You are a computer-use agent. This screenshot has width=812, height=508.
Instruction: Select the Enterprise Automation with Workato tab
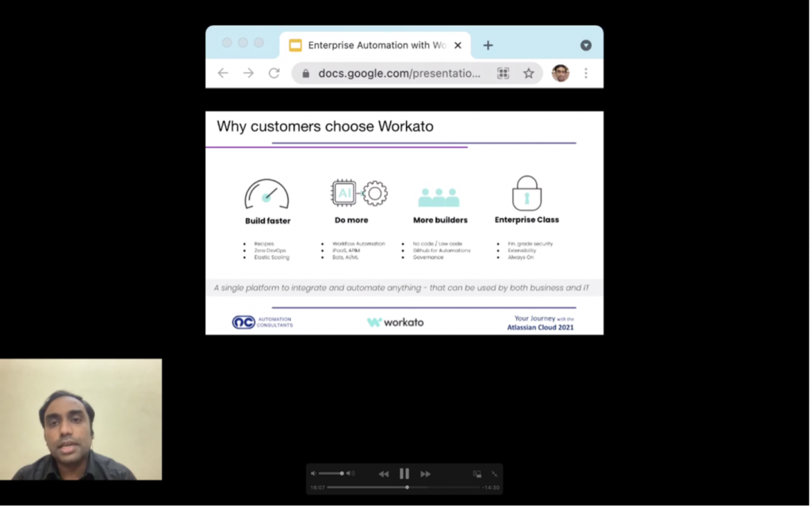click(x=375, y=45)
